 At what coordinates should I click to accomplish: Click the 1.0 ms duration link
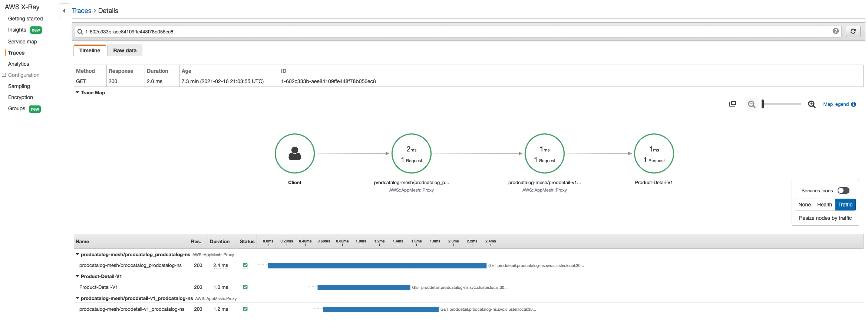click(x=221, y=287)
